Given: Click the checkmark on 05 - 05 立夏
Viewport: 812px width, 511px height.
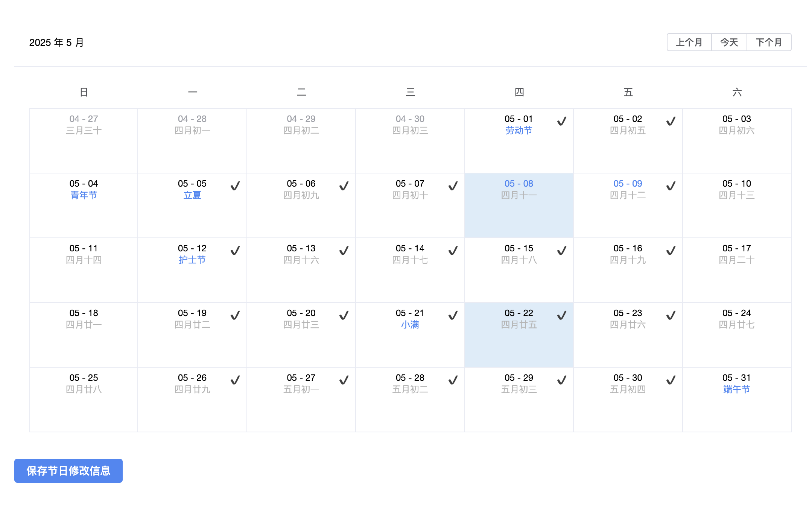Looking at the screenshot, I should 235,186.
